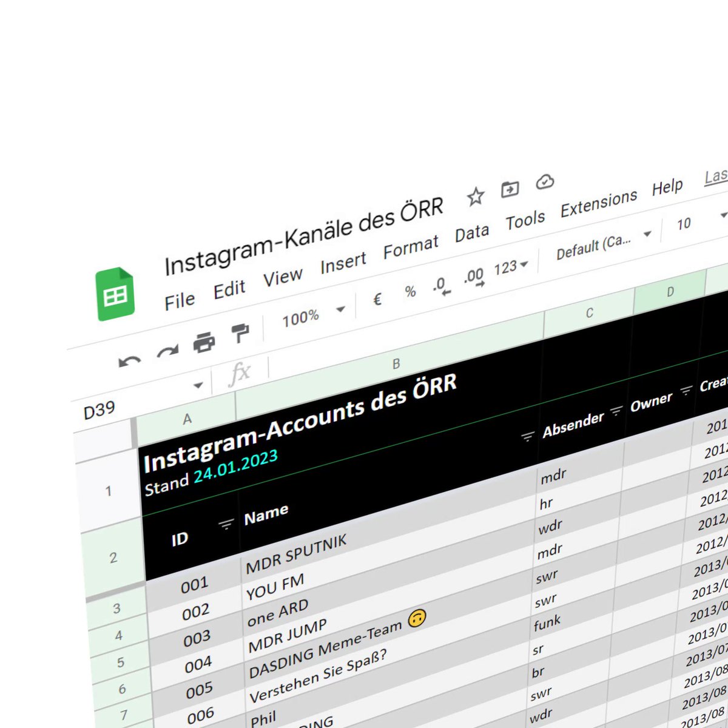Viewport: 728px width, 728px height.
Task: Open the Tools menu
Action: tap(525, 220)
